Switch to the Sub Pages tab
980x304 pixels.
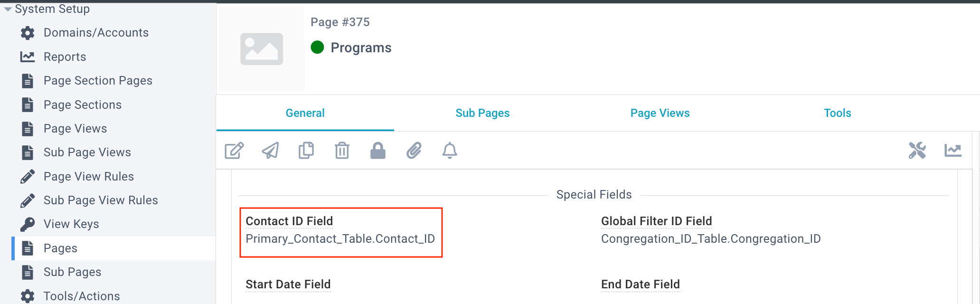tap(482, 113)
